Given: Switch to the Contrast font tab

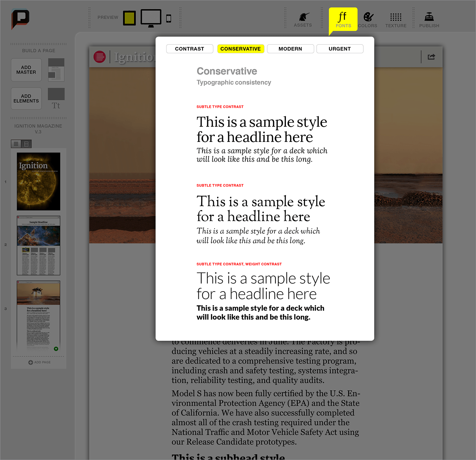Looking at the screenshot, I should (190, 49).
